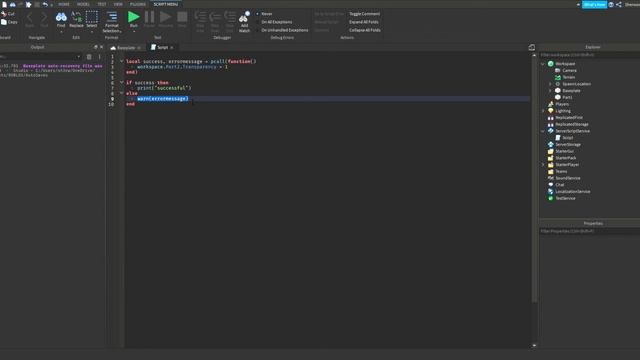
Task: Click the New file icon in title bar
Action: coord(4,4)
